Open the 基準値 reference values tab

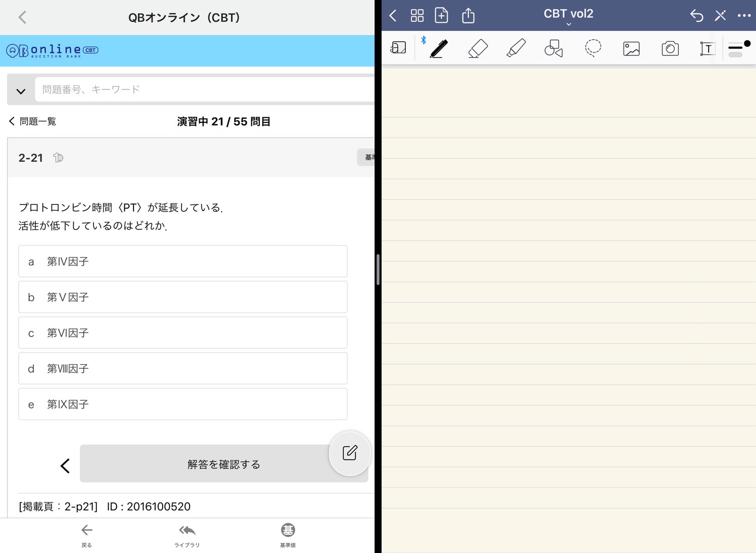coord(287,535)
